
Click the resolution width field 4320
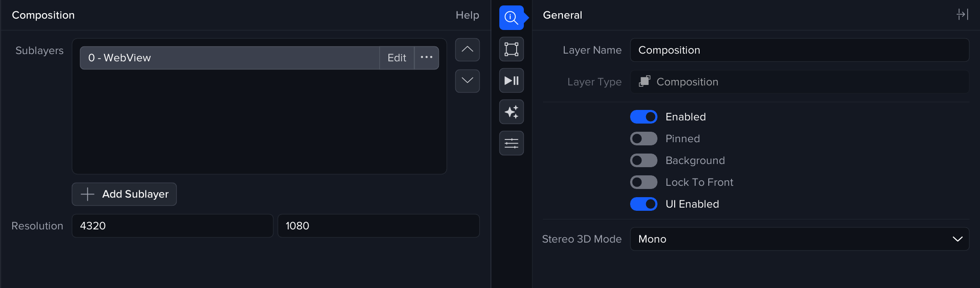(x=172, y=226)
